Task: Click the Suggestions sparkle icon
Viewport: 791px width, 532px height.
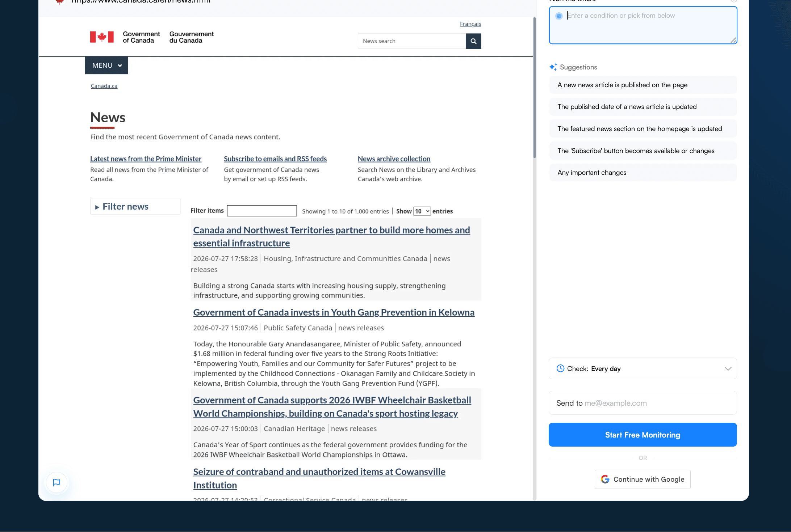Action: click(553, 67)
